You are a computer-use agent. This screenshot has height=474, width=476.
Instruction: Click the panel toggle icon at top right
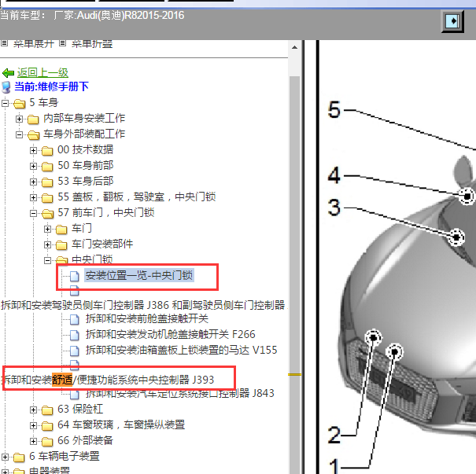click(453, 20)
